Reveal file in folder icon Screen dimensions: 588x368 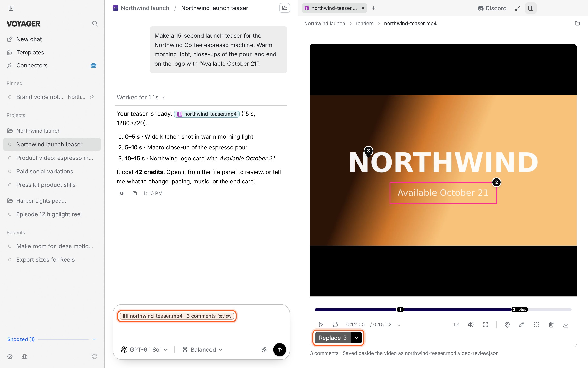coord(577,23)
